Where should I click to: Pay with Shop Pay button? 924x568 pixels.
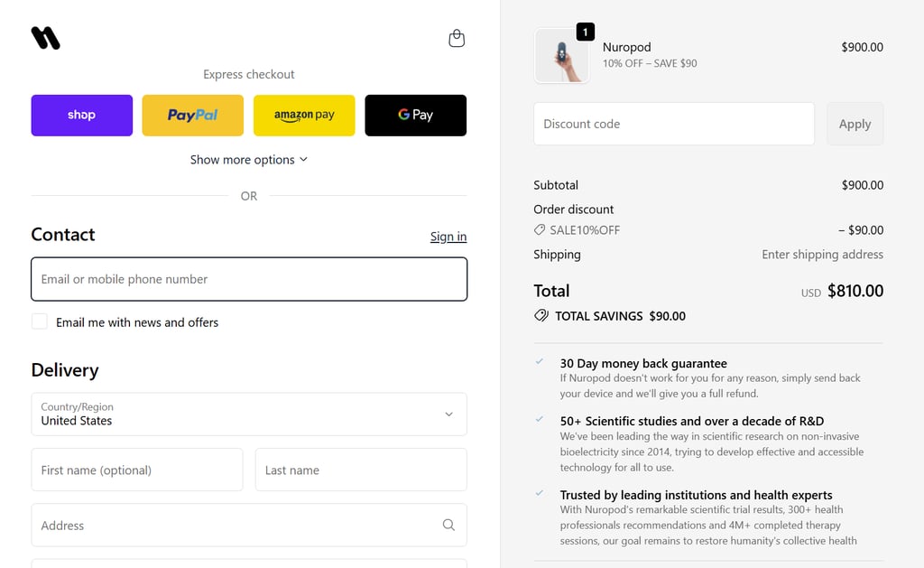coord(82,115)
